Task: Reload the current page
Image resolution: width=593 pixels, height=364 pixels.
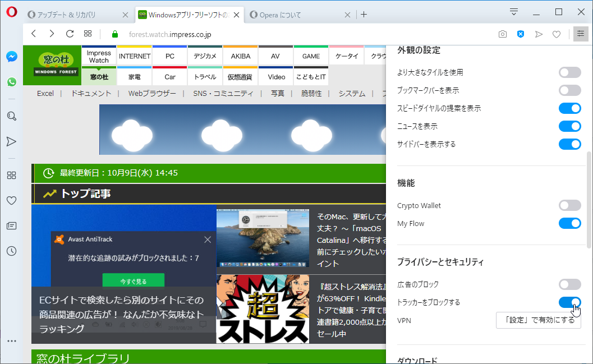Action: 70,34
